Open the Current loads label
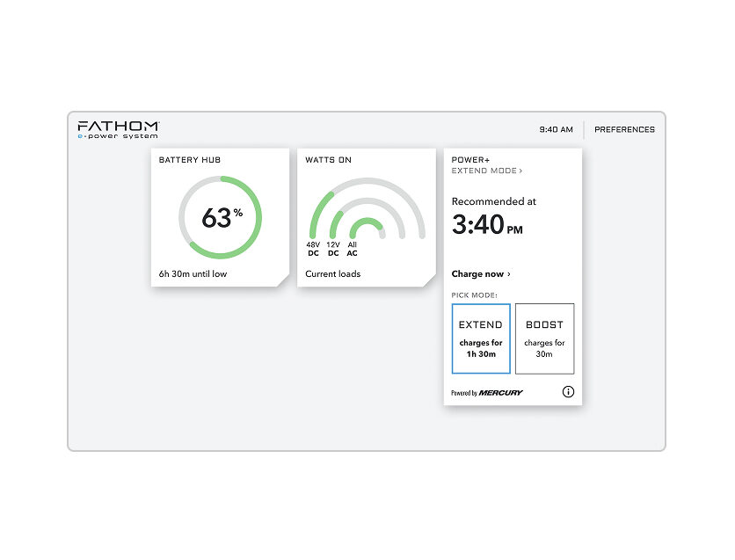The width and height of the screenshot is (735, 560). (x=332, y=274)
